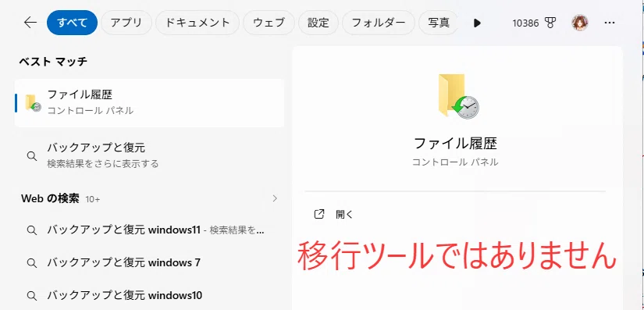
Task: Go back with the left arrow
Action: click(30, 23)
